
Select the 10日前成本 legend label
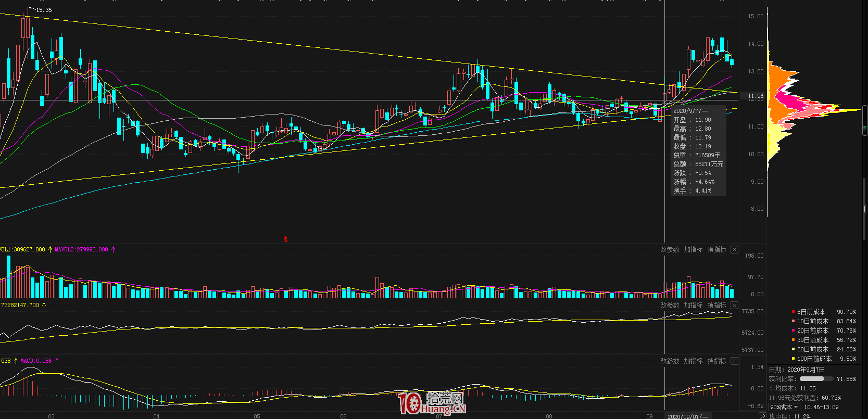pyautogui.click(x=813, y=322)
